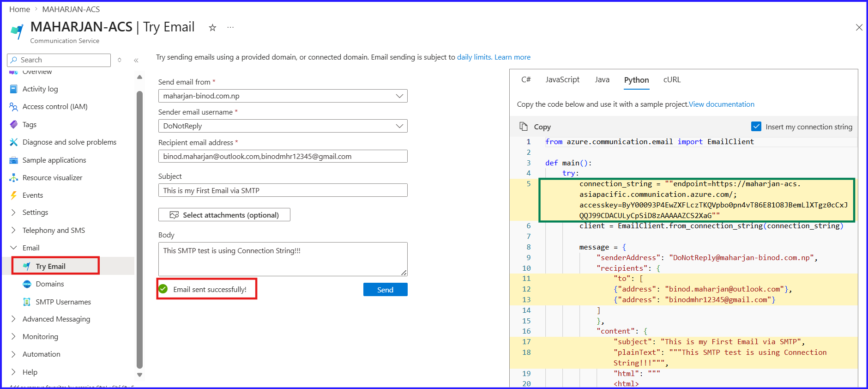Open Activity log in the sidebar

40,89
